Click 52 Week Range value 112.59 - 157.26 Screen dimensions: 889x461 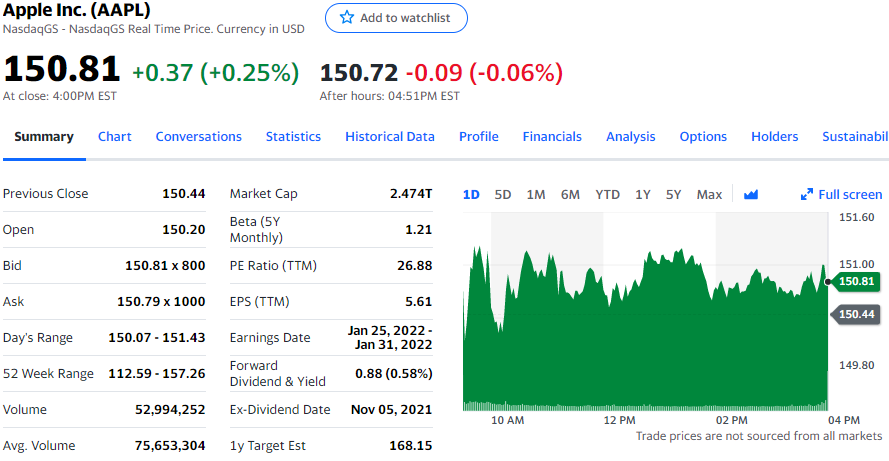[x=156, y=374]
